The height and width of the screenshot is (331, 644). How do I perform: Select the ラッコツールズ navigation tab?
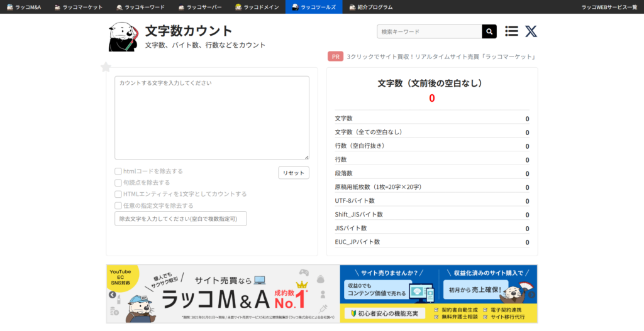click(314, 7)
